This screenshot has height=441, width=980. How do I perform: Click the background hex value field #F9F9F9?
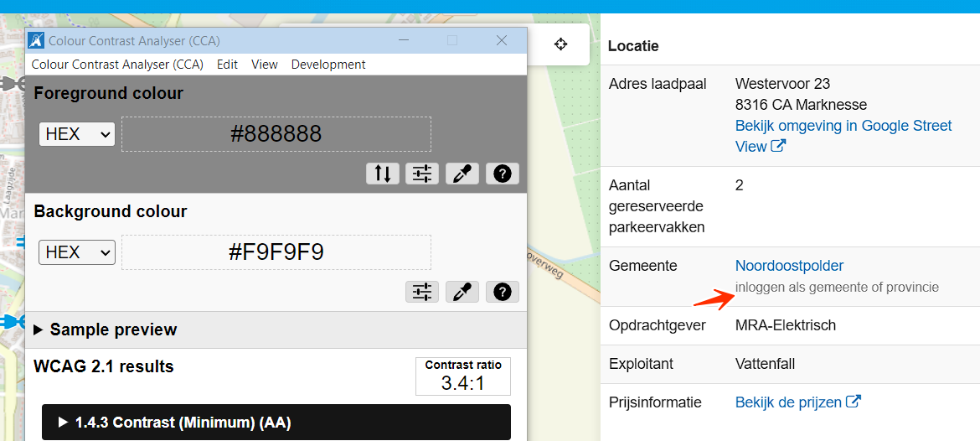point(276,252)
